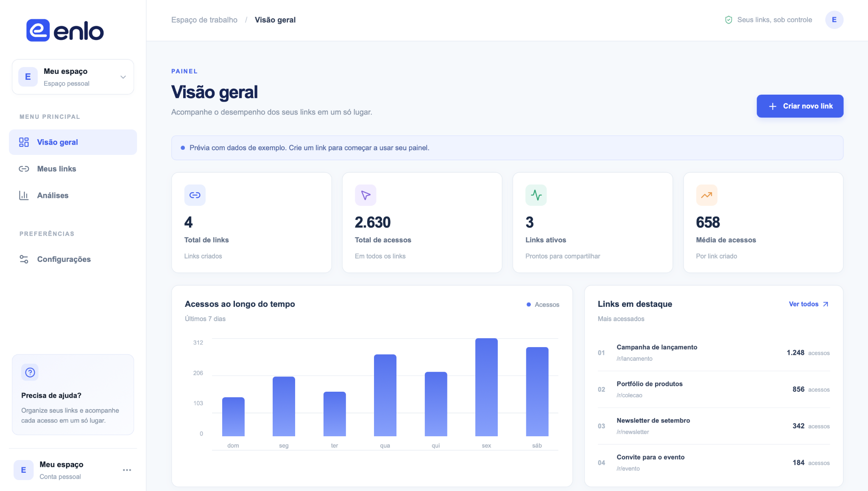Click the /r/lancamento short URL

point(634,359)
